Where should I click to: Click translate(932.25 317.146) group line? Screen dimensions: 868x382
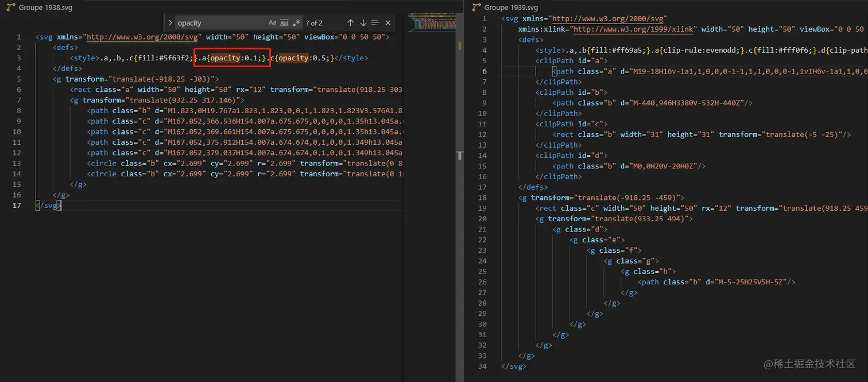157,100
